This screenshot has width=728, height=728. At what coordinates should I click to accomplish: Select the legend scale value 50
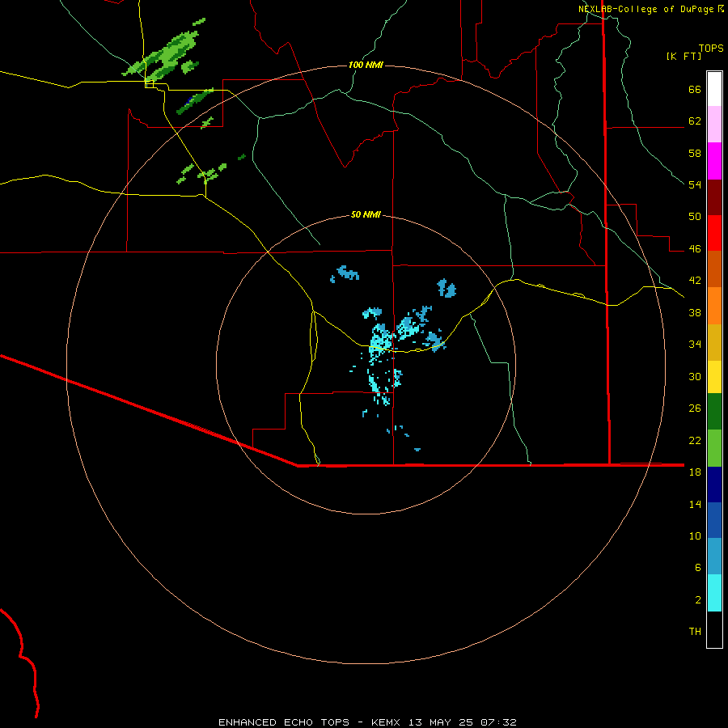click(x=695, y=217)
